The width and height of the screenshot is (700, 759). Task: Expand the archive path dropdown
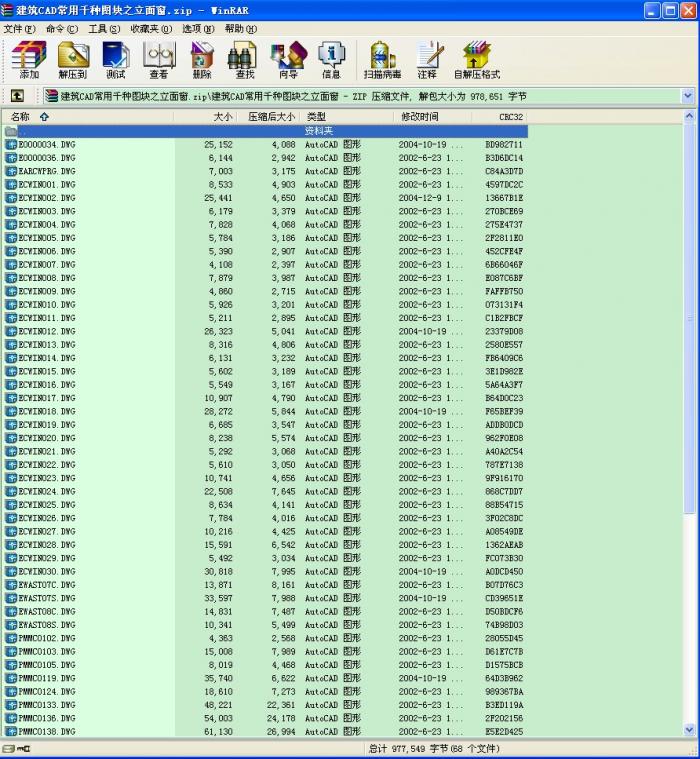[x=687, y=96]
